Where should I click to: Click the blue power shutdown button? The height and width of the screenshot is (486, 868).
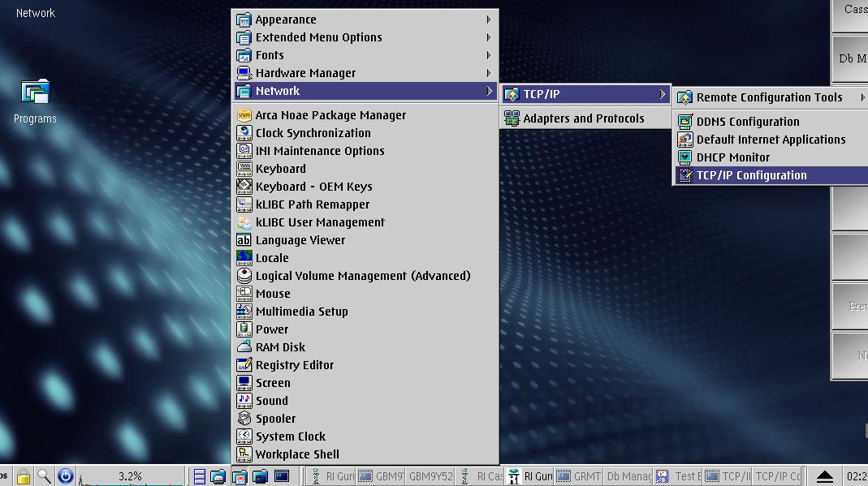click(x=65, y=476)
